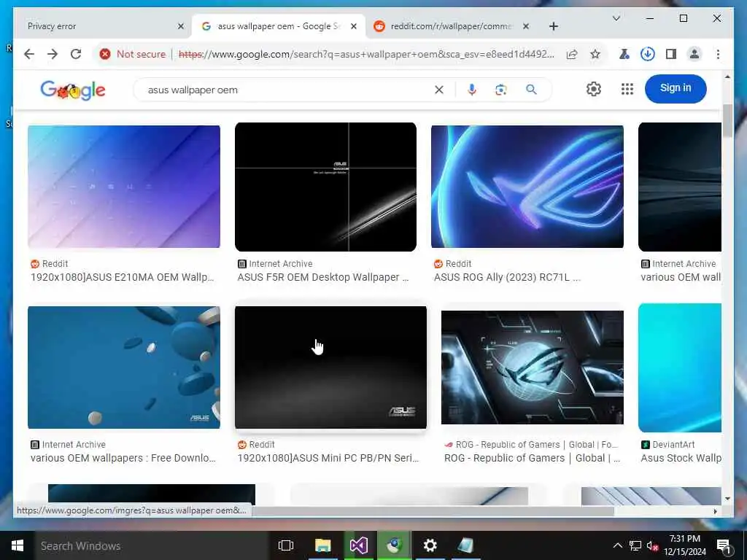
Task: Open Settings gear on the taskbar
Action: pos(430,545)
